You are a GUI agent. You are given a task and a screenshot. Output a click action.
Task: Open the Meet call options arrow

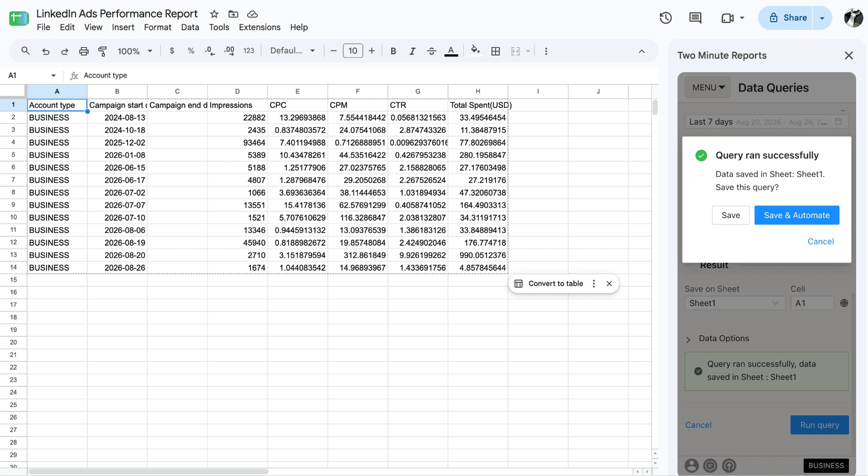click(x=742, y=18)
